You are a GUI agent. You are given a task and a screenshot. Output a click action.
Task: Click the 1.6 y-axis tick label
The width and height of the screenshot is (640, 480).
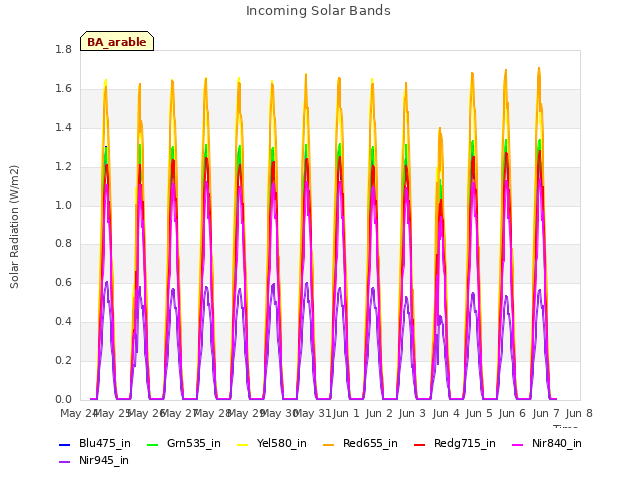pyautogui.click(x=63, y=89)
